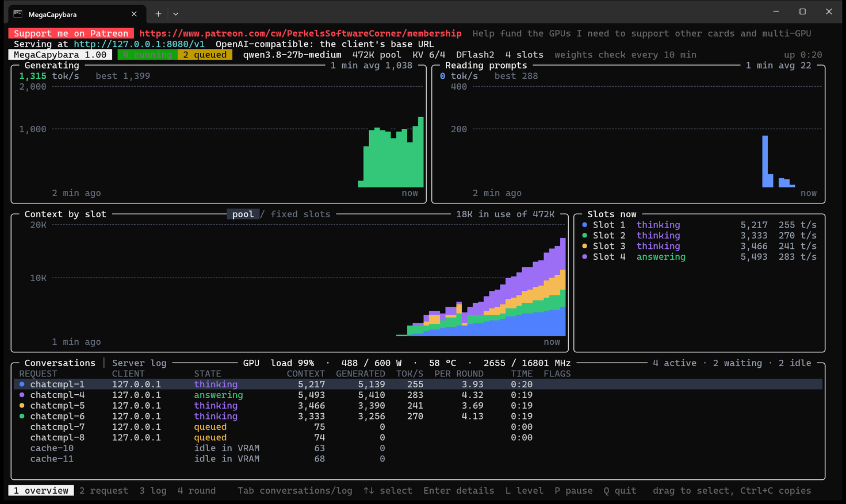Click the 'L level' shortcut hint
The width and height of the screenshot is (846, 504).
(525, 491)
